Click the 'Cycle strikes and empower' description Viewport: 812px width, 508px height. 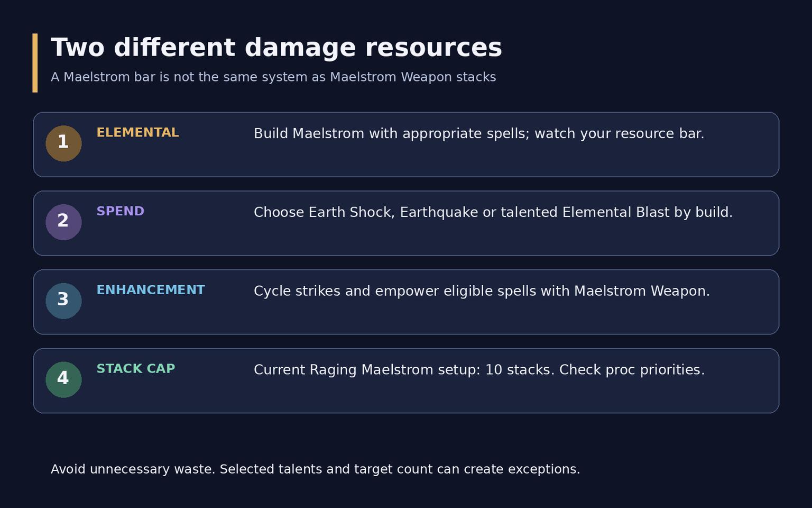[x=482, y=292]
